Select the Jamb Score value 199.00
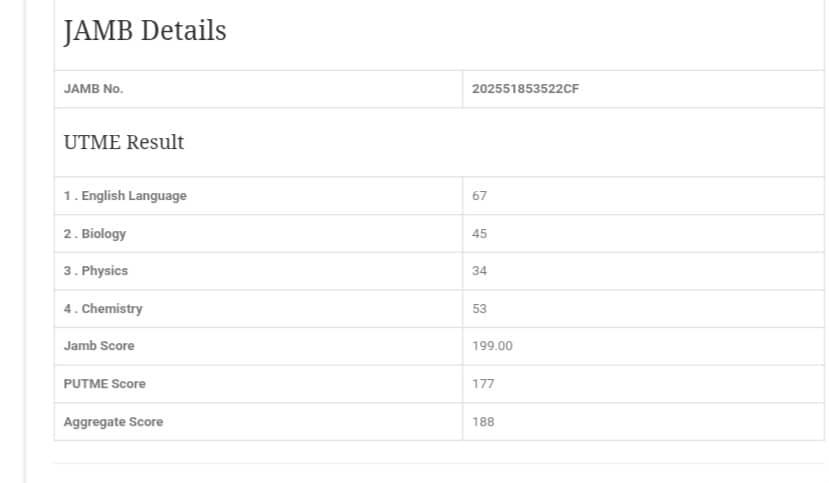This screenshot has width=829, height=483. 492,346
